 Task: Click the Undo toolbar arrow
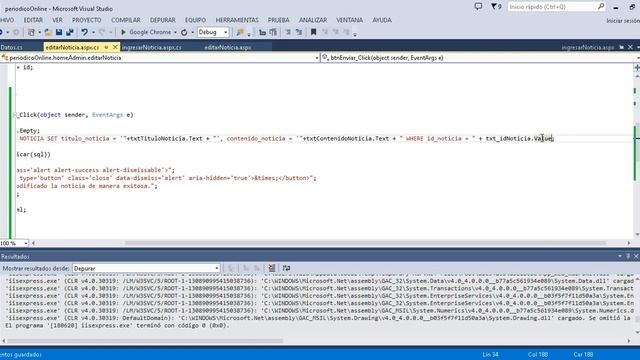point(84,32)
